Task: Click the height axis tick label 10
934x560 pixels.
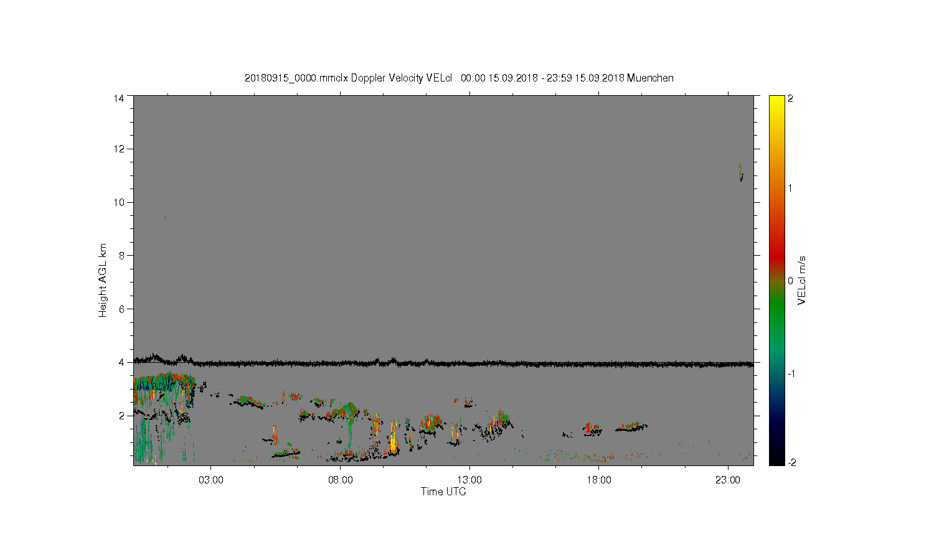Action: [x=119, y=202]
